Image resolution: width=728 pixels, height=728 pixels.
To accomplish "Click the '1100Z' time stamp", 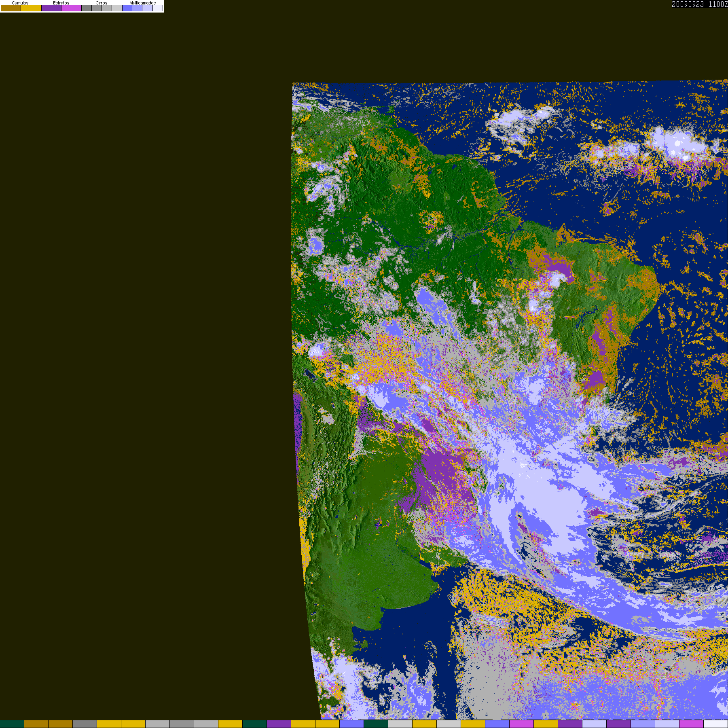I will 718,4.
